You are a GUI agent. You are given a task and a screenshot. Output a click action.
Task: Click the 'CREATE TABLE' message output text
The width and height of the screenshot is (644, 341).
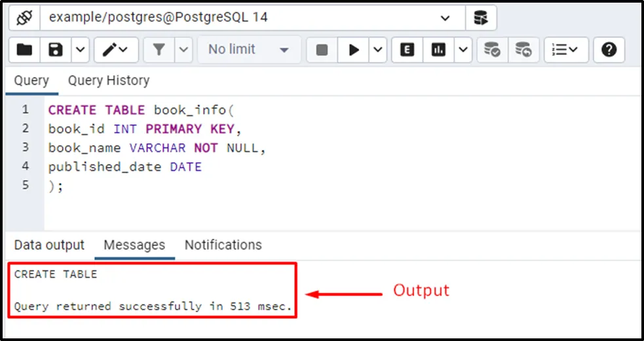pyautogui.click(x=56, y=274)
